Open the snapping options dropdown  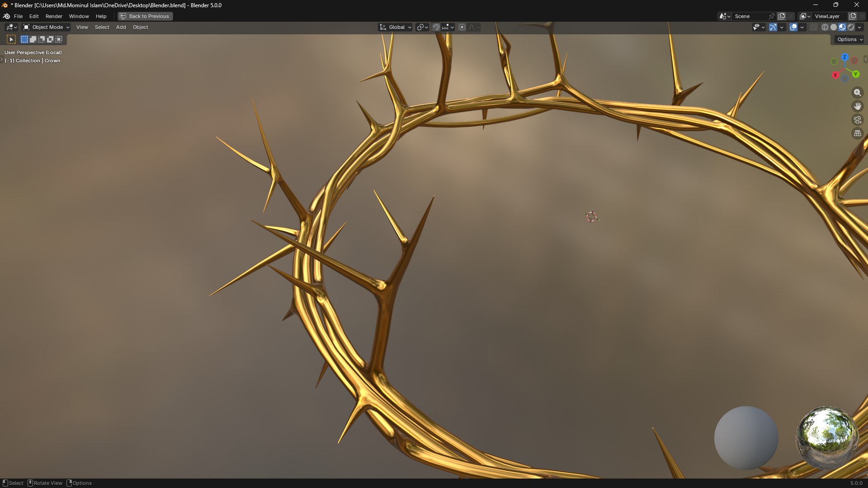click(448, 27)
